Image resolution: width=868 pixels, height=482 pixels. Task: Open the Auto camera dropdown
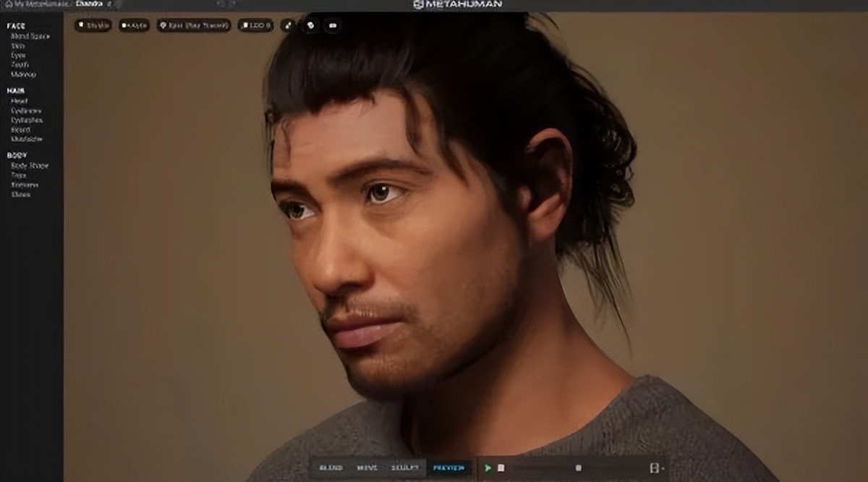click(x=134, y=25)
